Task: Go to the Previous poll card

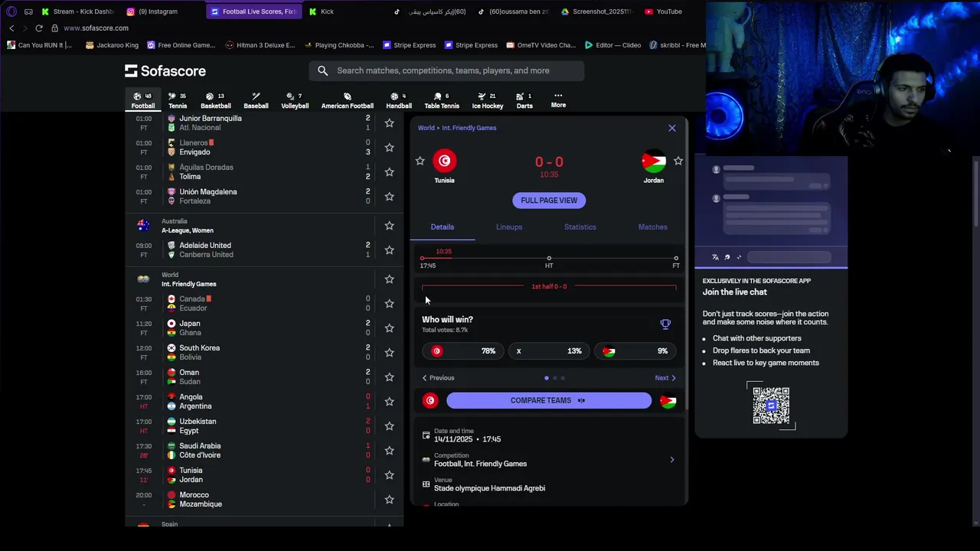Action: click(438, 378)
